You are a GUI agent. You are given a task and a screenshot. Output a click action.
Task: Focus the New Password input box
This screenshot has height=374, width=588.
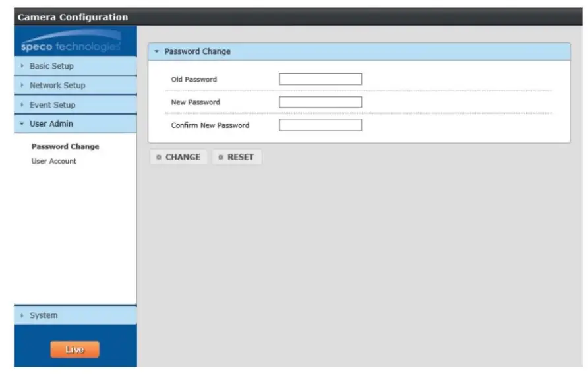click(320, 102)
